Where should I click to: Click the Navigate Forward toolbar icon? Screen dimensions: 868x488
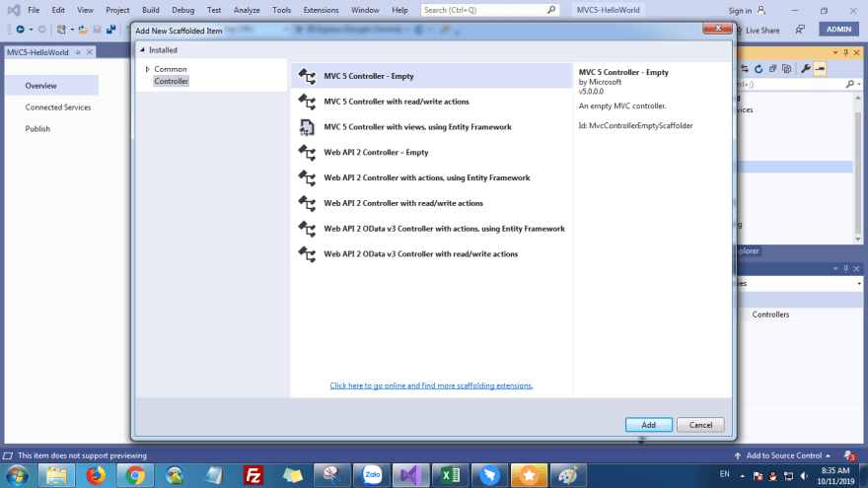click(x=41, y=30)
